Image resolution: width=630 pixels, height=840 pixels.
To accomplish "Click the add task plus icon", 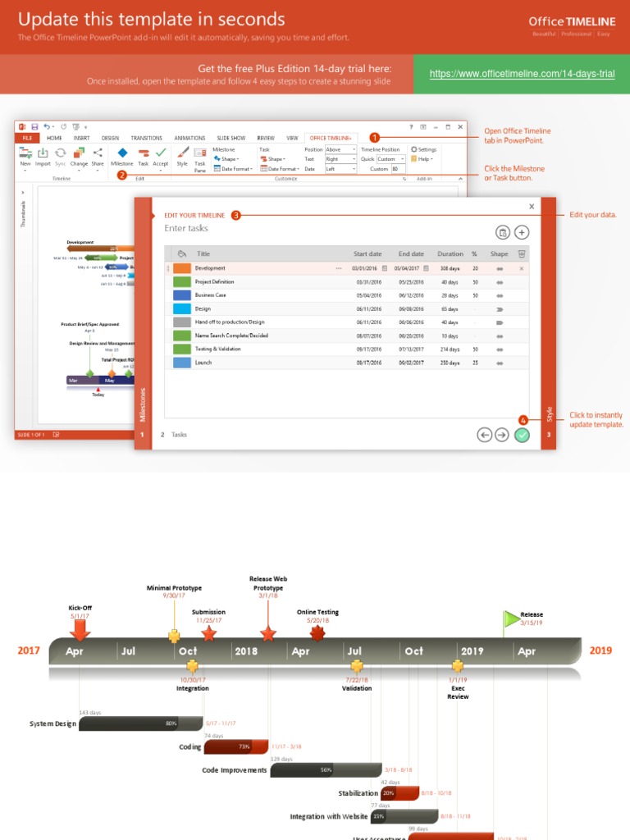I will pyautogui.click(x=522, y=232).
